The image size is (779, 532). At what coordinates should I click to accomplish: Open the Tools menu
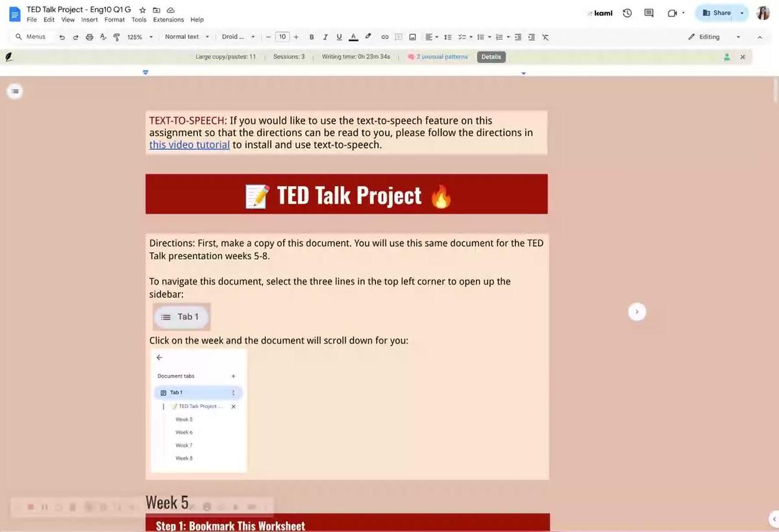pos(139,20)
